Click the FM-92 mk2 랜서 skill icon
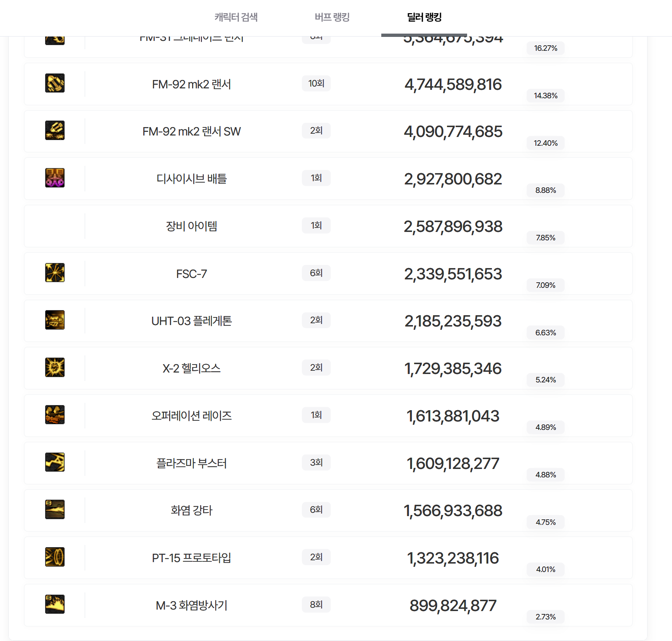 point(55,83)
